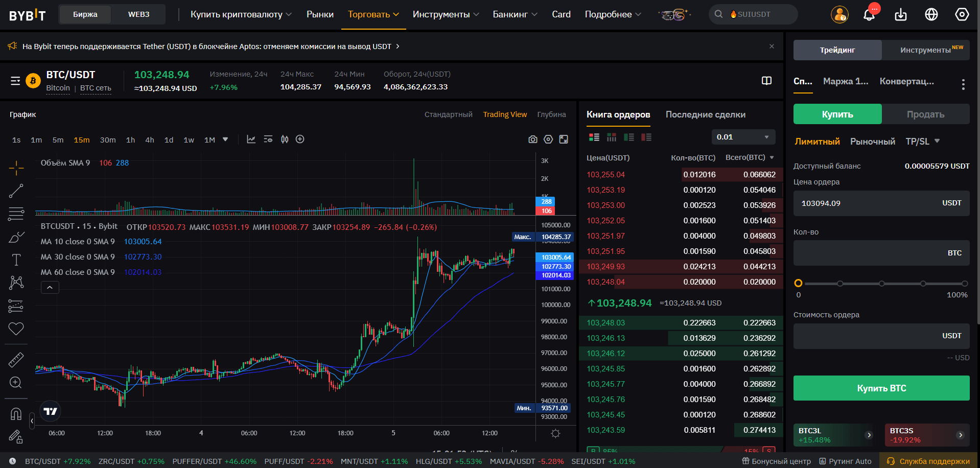
Task: Select Продать side button
Action: tap(925, 114)
